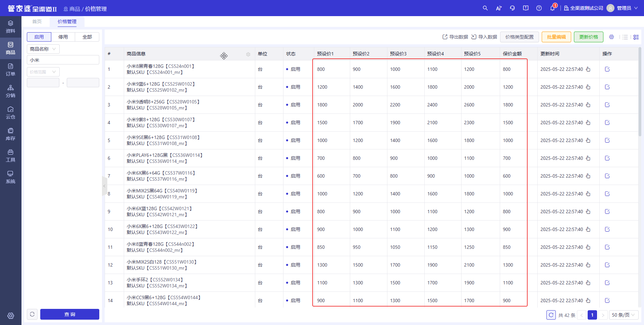The height and width of the screenshot is (325, 644).
Task: Expand the 商品名称 search type dropdown
Action: [x=43, y=49]
